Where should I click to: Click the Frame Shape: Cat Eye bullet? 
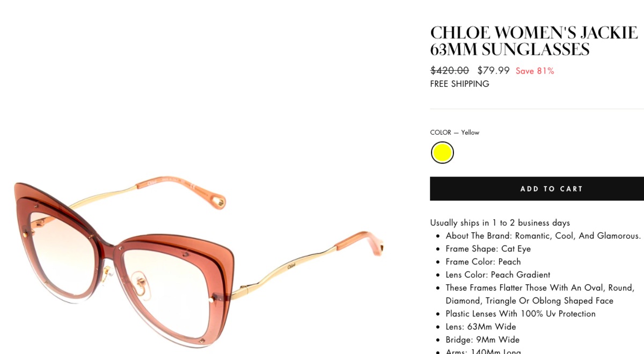[488, 249]
